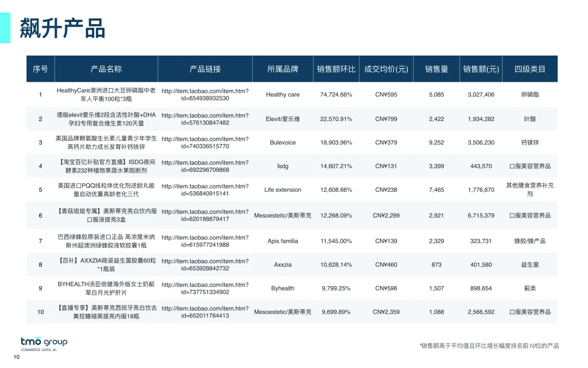Select the 四级类目 column header
Image resolution: width=588 pixels, height=368 pixels.
[530, 69]
